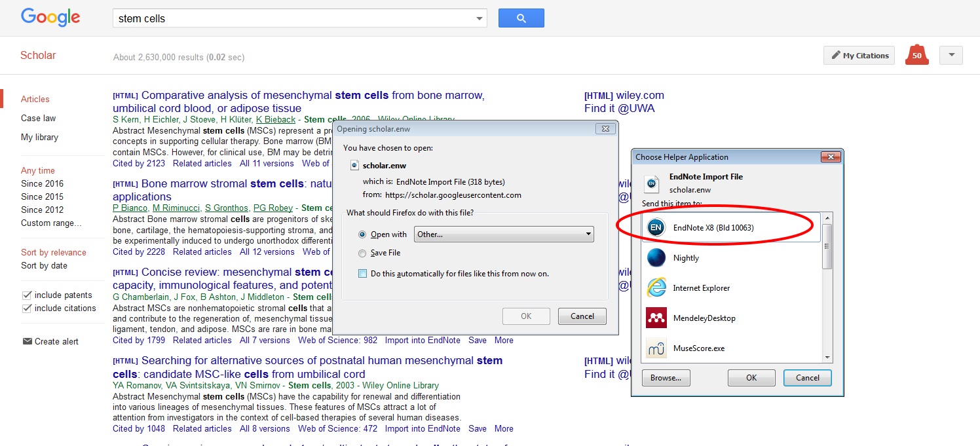Open the red notifications badge showing 50

[x=916, y=55]
